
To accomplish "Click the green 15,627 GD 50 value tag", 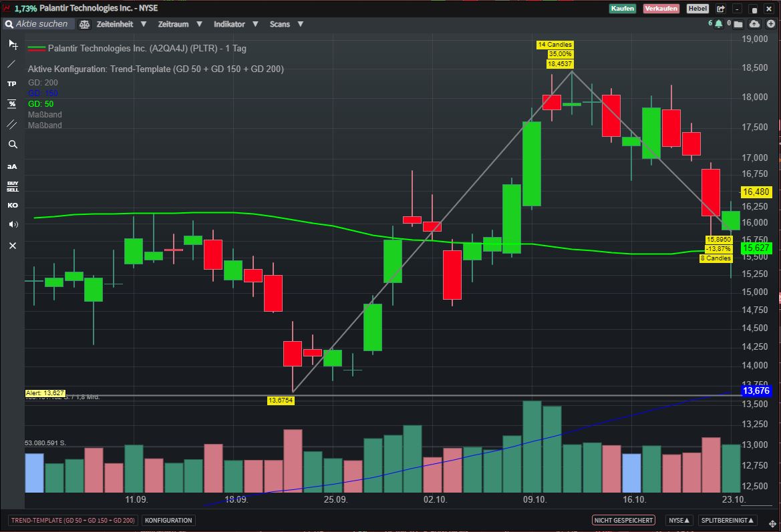I will [756, 248].
